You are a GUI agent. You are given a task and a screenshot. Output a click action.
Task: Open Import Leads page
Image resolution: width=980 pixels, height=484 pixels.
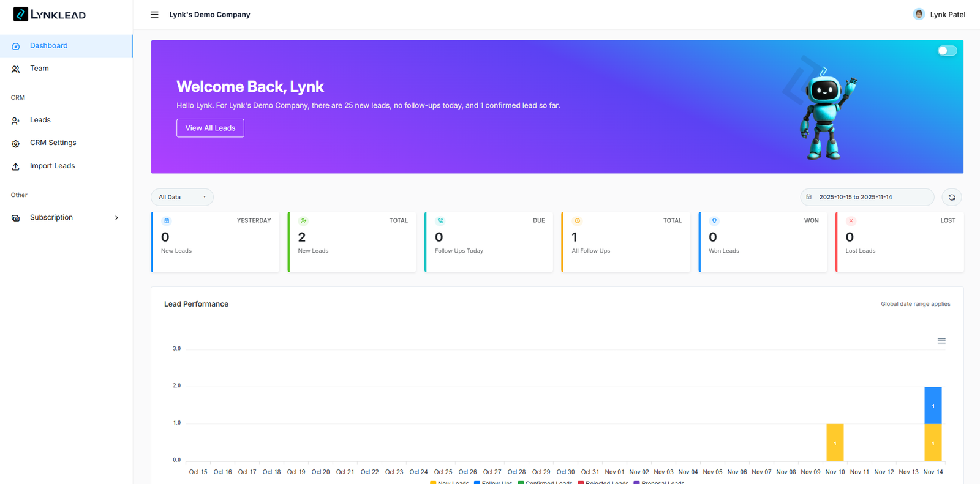(x=52, y=166)
